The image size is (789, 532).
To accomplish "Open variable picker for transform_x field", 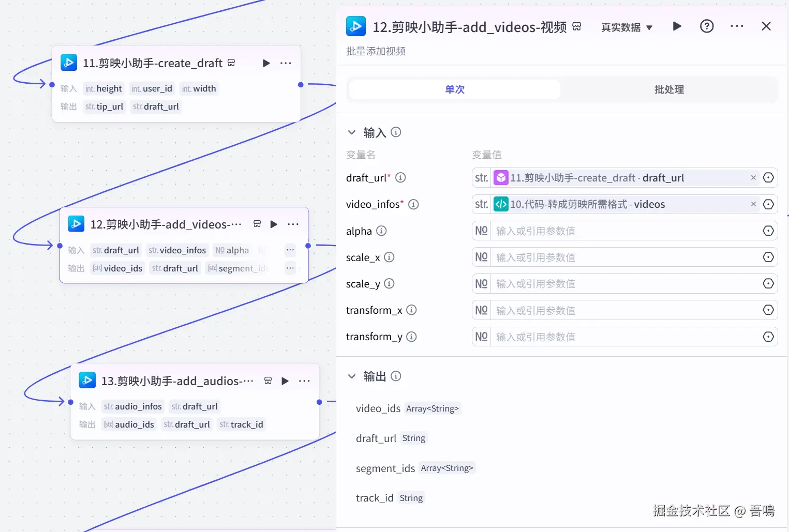I will 768,310.
